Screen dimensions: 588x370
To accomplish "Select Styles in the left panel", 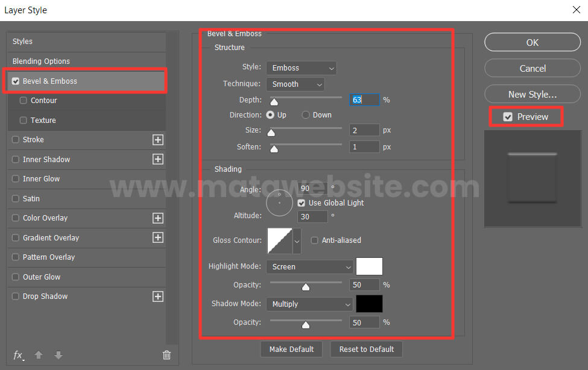I will (23, 42).
